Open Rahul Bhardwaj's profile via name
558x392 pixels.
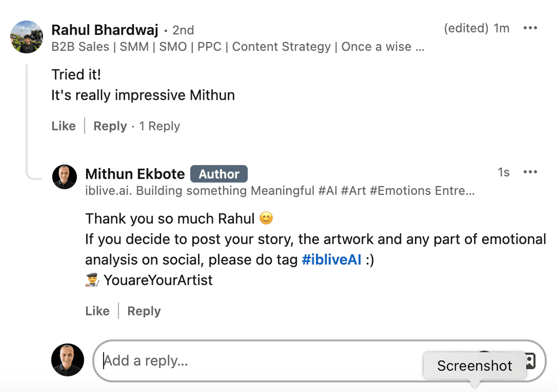(105, 30)
